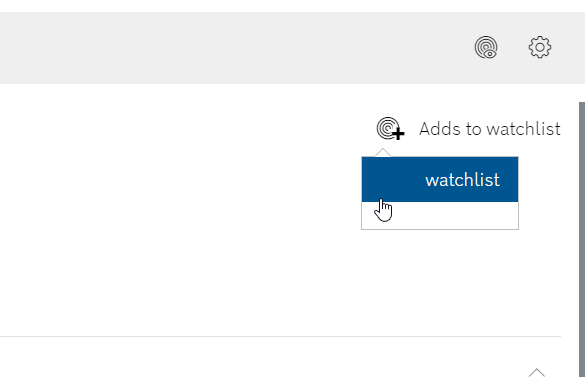Click the thin horizontal divider line
The width and height of the screenshot is (587, 377).
pyautogui.click(x=280, y=336)
